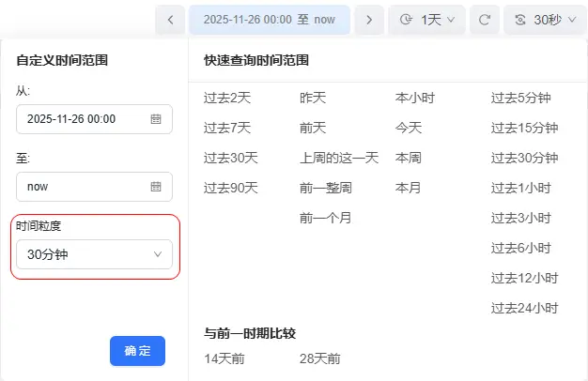Edit the 至 end time field
The height and width of the screenshot is (381, 588).
(94, 187)
